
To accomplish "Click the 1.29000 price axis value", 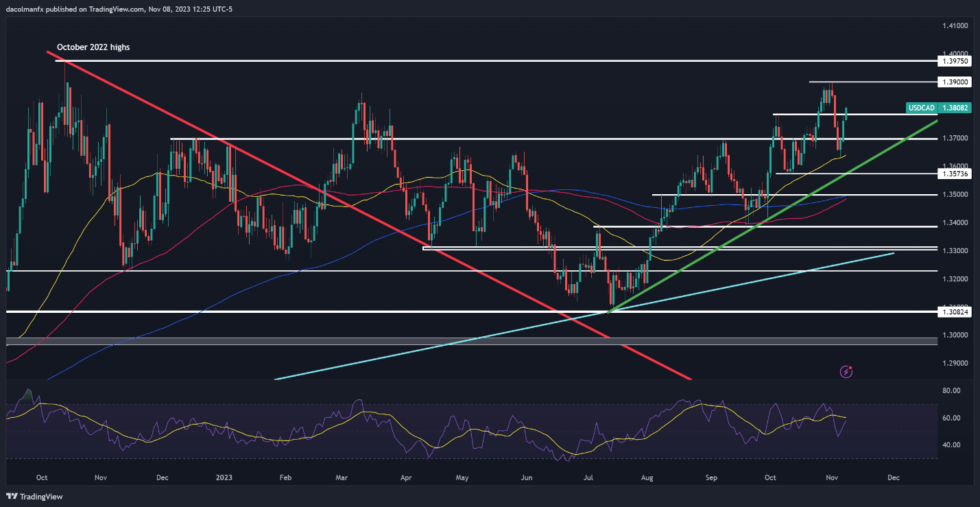I will coord(955,363).
